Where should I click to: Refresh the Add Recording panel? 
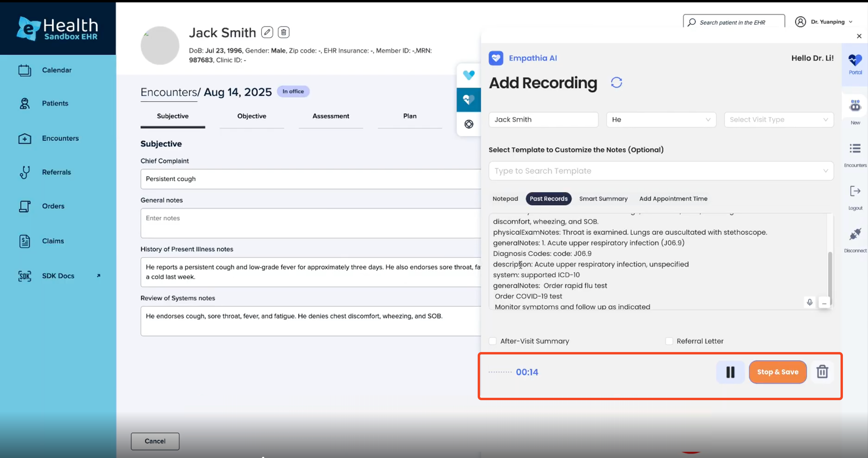point(616,83)
